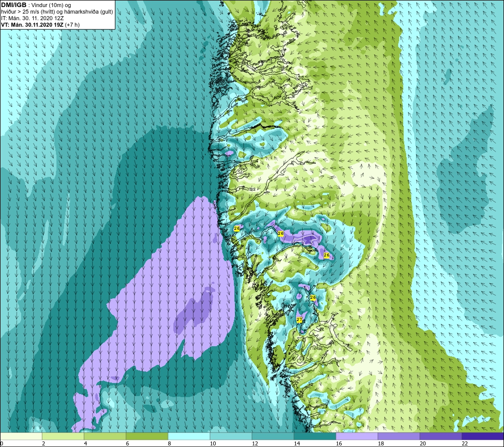Click the legend scale value "22"
The width and height of the screenshot is (504, 447).
pos(465,443)
